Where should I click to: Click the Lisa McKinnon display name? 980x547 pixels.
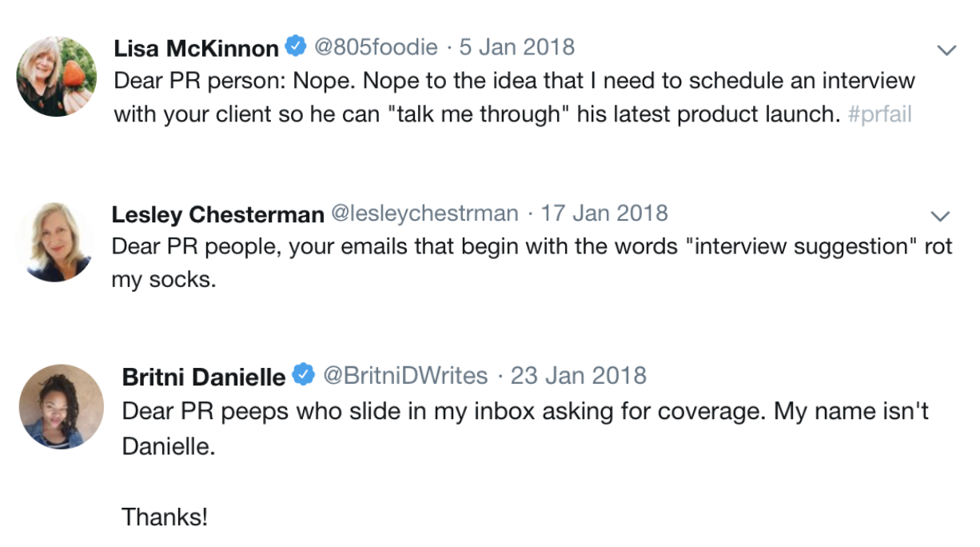pyautogui.click(x=196, y=48)
